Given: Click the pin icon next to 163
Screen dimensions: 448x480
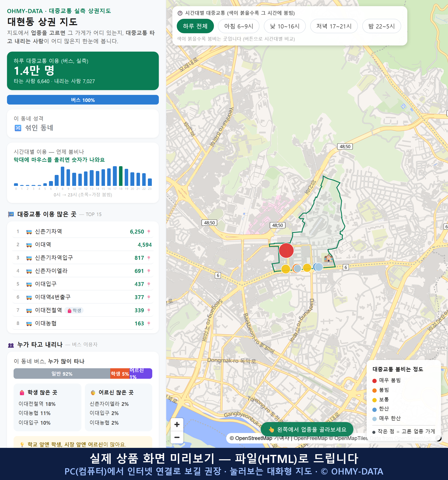Looking at the screenshot, I should (x=149, y=324).
